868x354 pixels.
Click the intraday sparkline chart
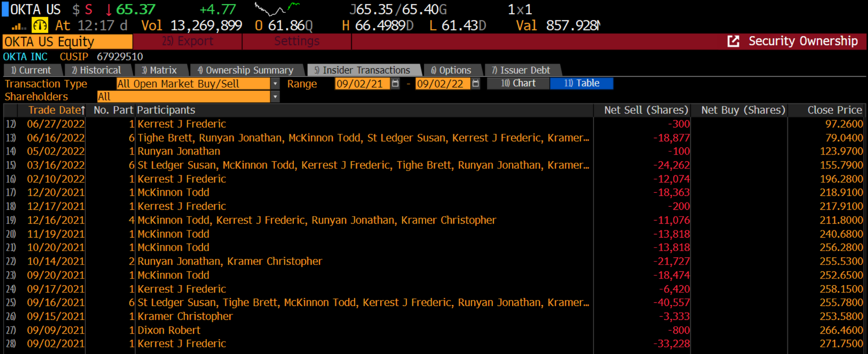[x=277, y=8]
